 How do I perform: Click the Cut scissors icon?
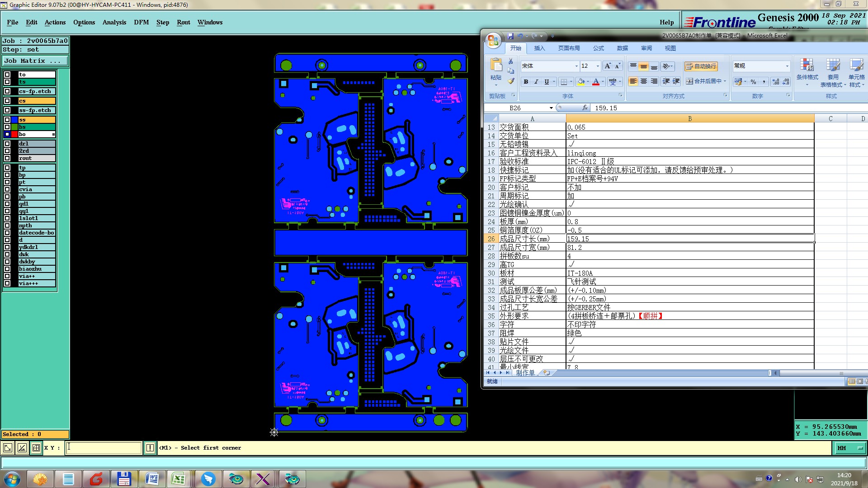(x=511, y=61)
